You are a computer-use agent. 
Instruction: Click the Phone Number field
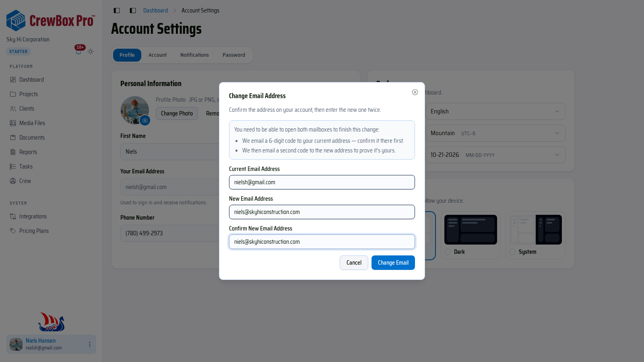coord(170,233)
